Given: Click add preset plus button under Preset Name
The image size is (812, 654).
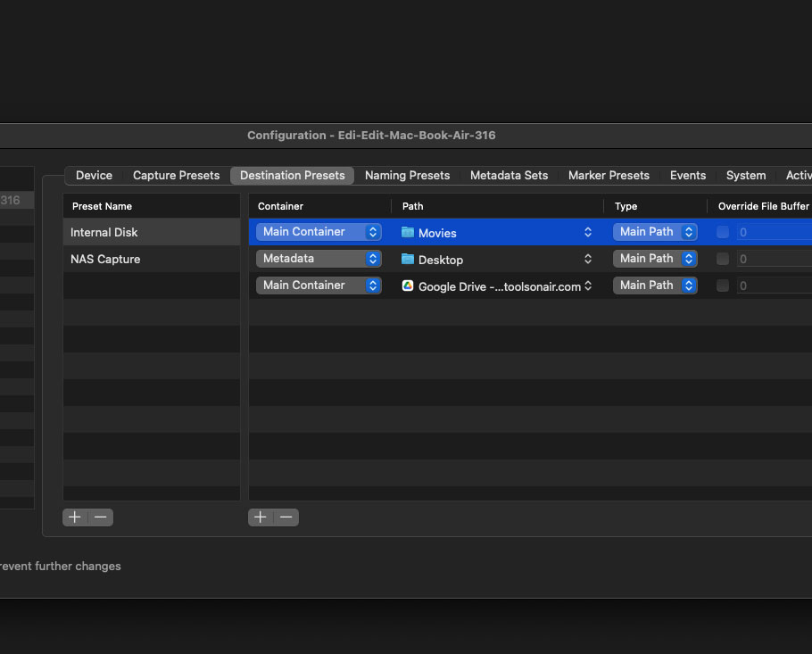Looking at the screenshot, I should pos(75,517).
